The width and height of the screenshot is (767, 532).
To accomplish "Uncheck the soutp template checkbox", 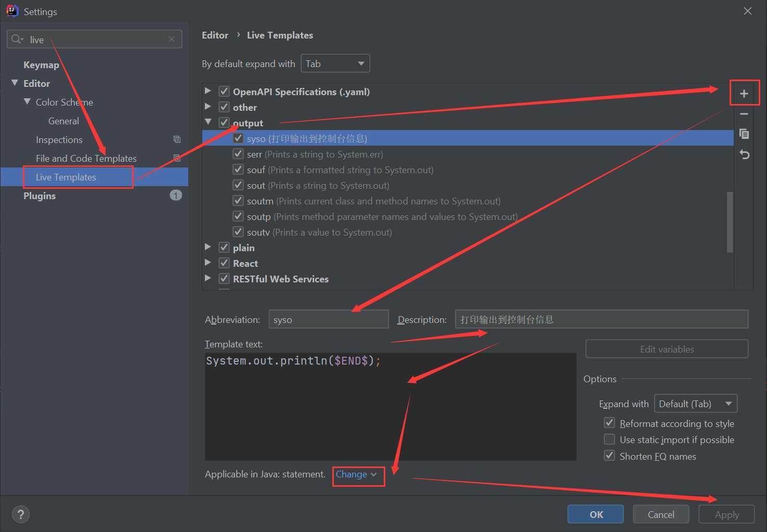I will pos(238,216).
